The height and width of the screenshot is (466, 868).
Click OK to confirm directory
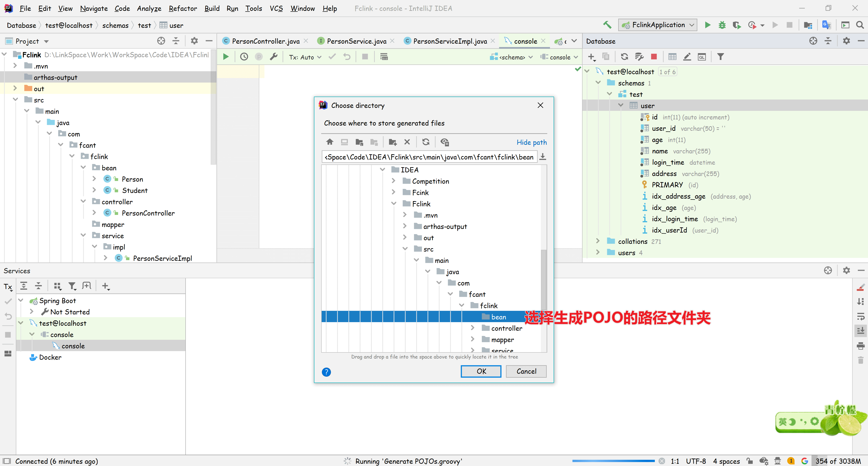click(x=481, y=371)
